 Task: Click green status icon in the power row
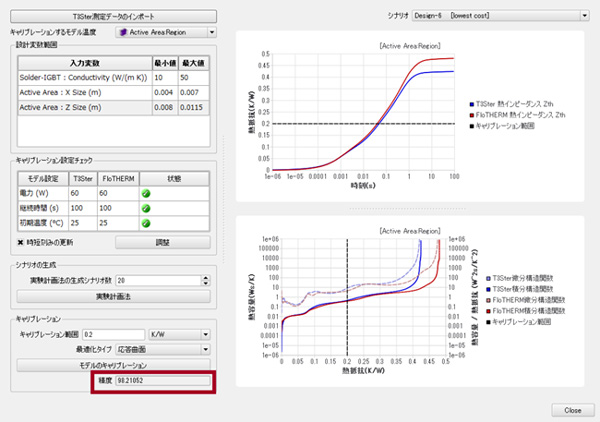click(x=146, y=193)
